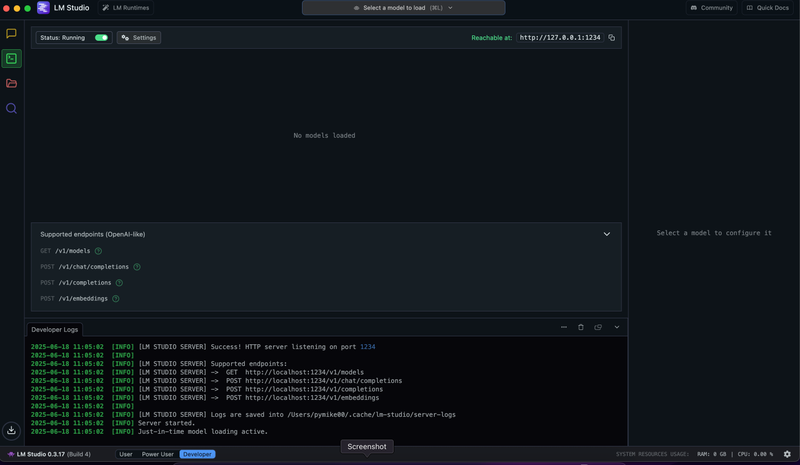
Task: Switch to the Developer Logs tab
Action: click(x=55, y=330)
